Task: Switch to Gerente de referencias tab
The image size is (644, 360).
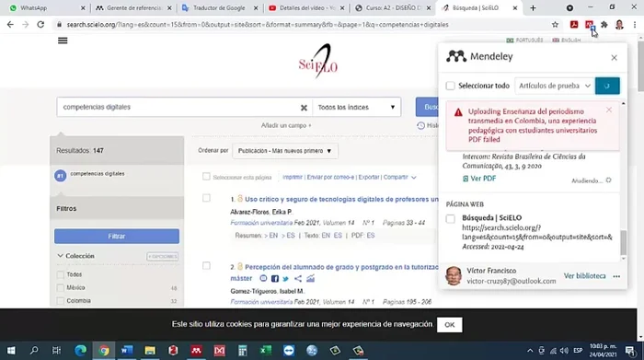Action: point(133,7)
